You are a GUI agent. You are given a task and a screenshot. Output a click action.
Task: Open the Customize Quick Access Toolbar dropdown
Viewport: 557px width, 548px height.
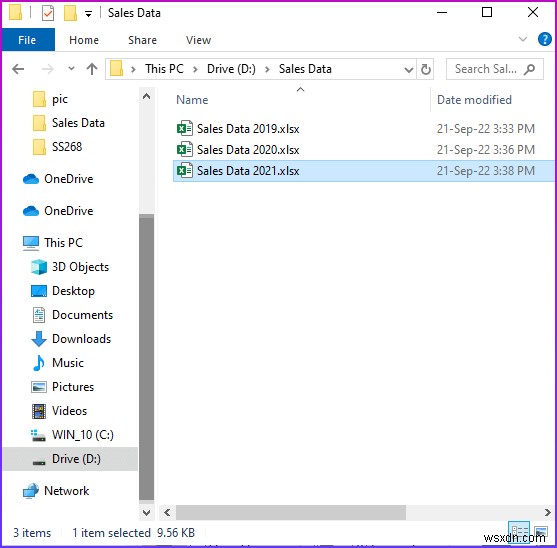[88, 14]
